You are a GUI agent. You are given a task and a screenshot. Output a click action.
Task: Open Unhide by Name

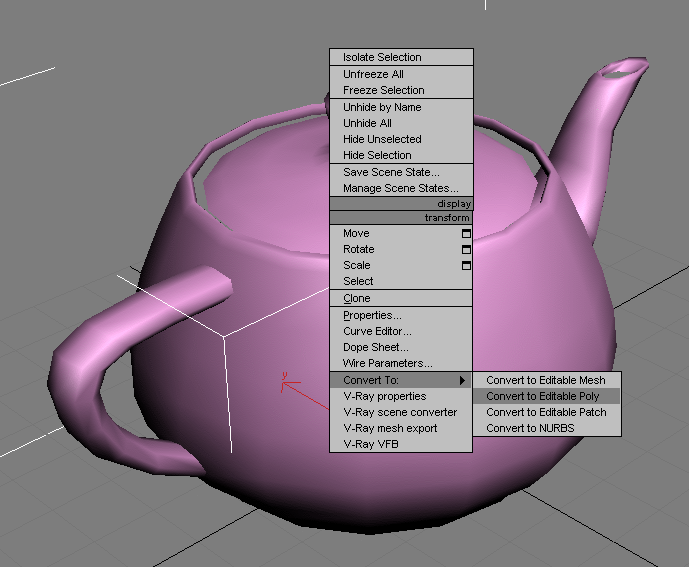coord(401,107)
